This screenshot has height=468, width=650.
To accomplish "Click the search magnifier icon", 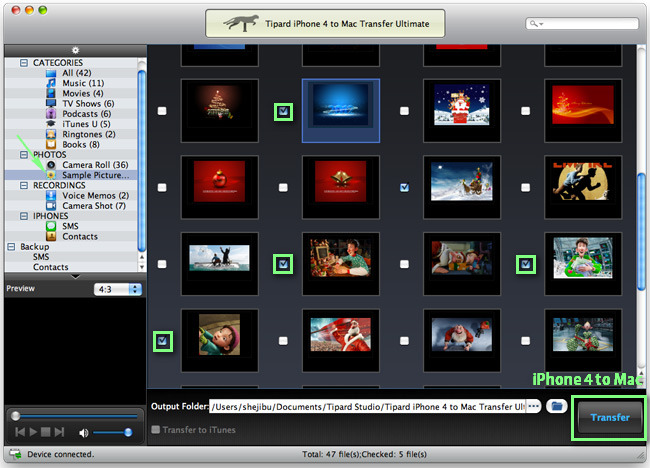I will coord(535,24).
